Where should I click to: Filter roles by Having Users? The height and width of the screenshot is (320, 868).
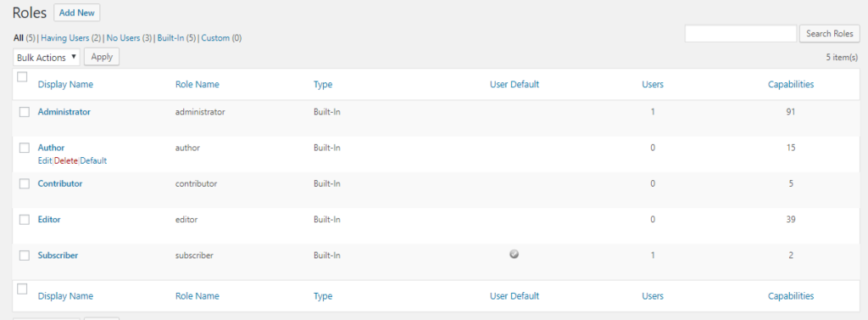point(64,38)
